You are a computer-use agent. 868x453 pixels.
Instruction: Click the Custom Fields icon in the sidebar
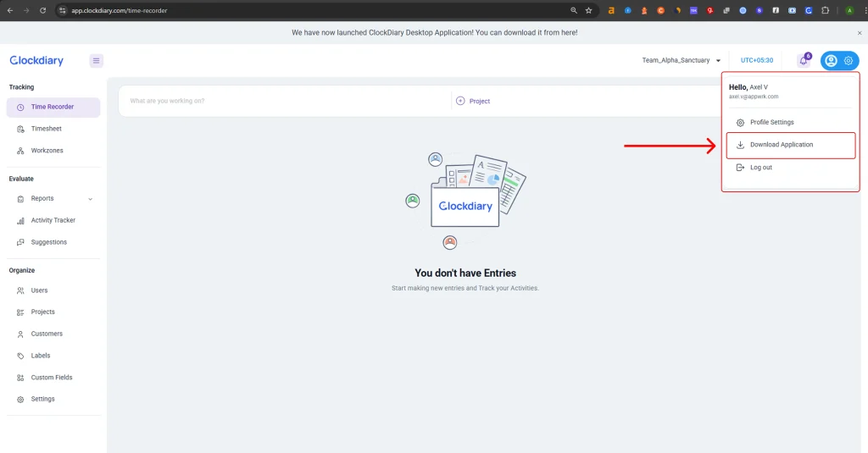[20, 378]
